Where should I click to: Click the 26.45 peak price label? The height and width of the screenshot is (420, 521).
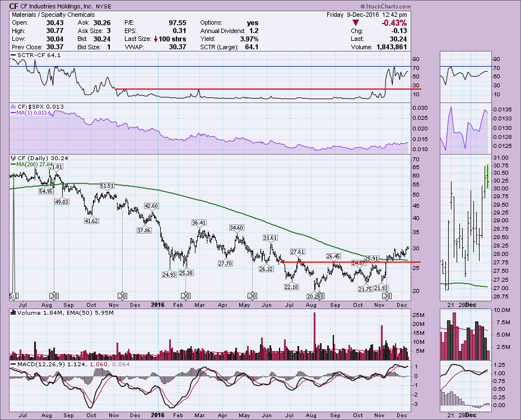pos(333,256)
